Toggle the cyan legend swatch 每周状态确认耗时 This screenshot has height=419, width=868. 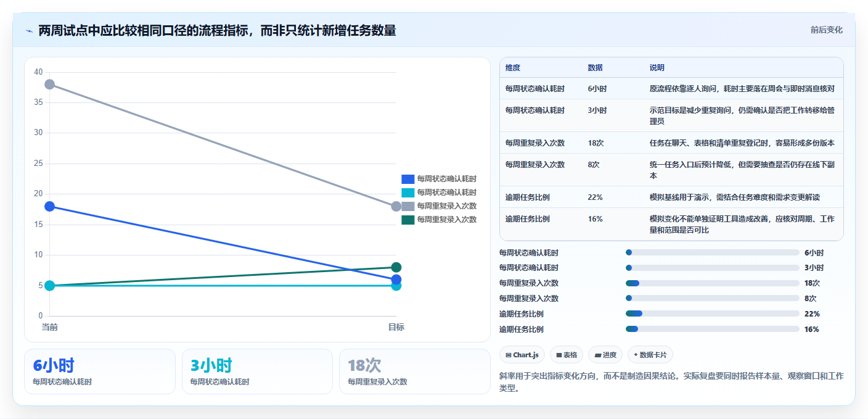coord(408,193)
